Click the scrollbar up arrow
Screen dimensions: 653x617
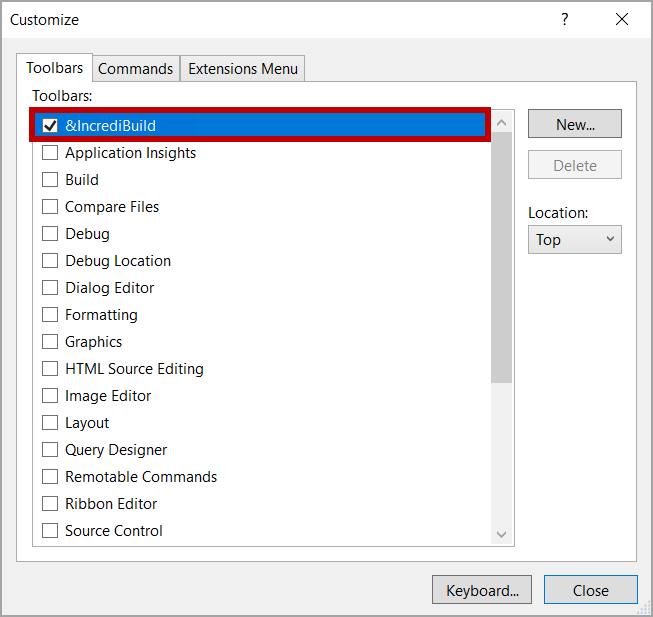tap(502, 123)
